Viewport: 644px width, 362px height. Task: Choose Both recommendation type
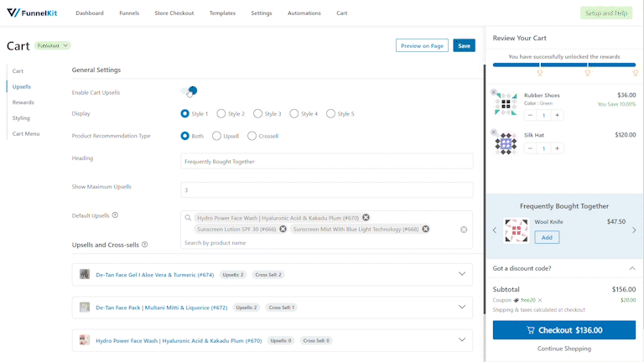(184, 136)
